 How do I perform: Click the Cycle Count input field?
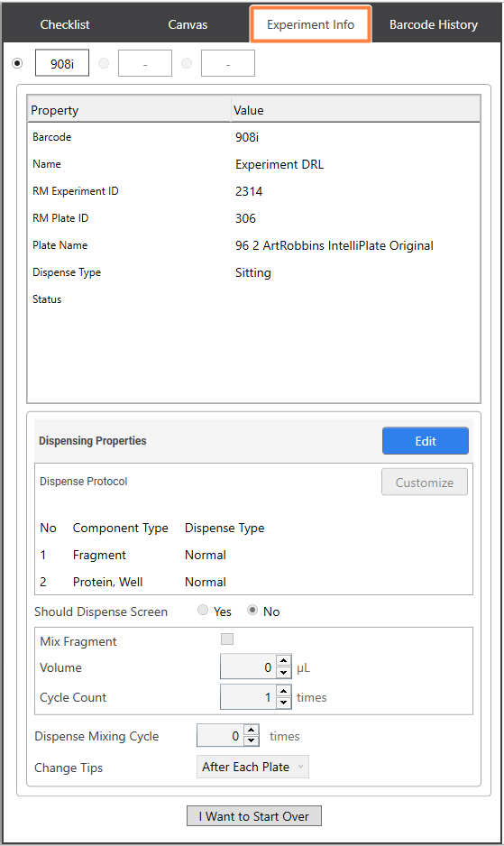248,696
